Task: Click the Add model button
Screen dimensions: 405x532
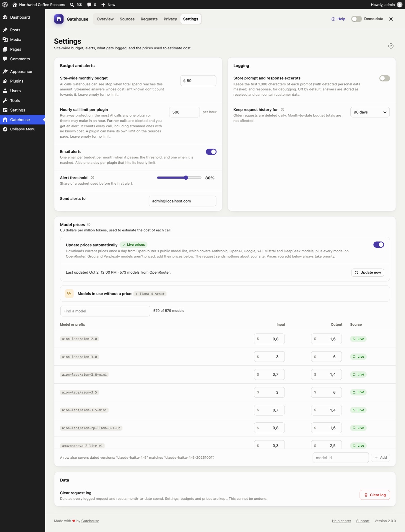Action: pos(380,458)
